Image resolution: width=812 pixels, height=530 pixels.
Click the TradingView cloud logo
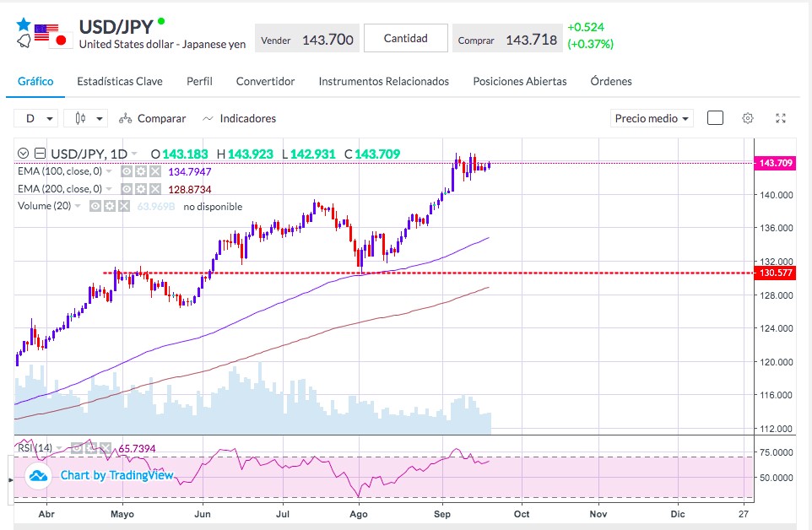point(38,475)
